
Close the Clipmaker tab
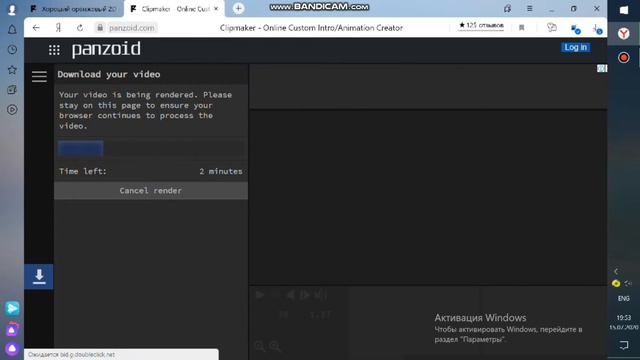[x=216, y=9]
